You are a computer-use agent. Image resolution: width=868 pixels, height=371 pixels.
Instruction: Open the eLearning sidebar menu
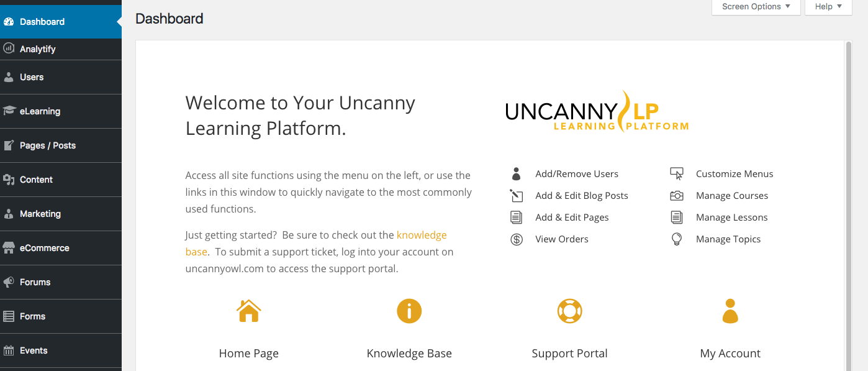[40, 111]
